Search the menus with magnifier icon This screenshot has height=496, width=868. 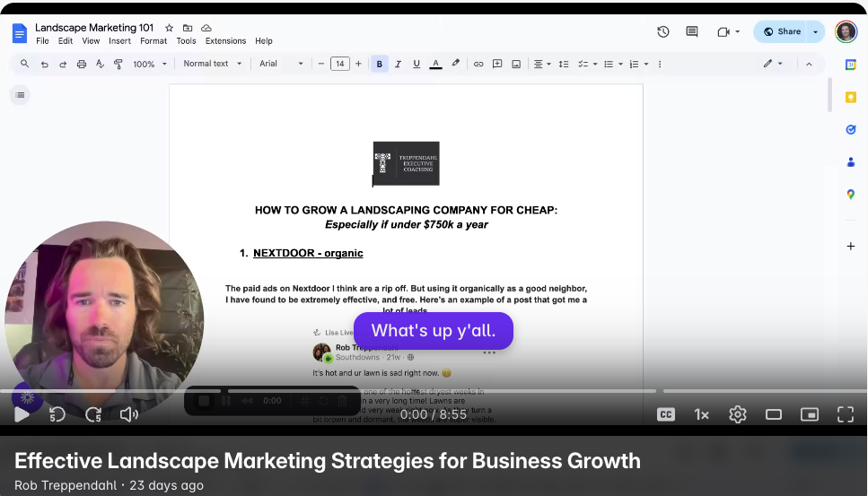(x=24, y=64)
